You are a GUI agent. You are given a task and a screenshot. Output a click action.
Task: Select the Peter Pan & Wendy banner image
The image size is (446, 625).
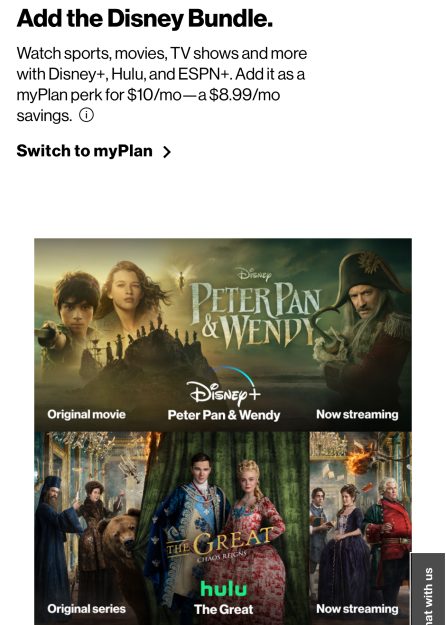click(223, 335)
